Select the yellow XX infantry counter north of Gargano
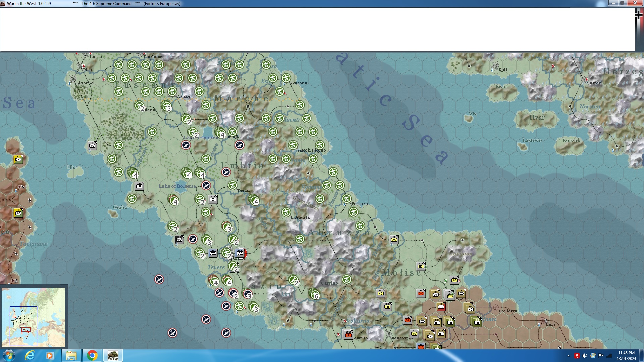This screenshot has height=362, width=644. tap(394, 240)
